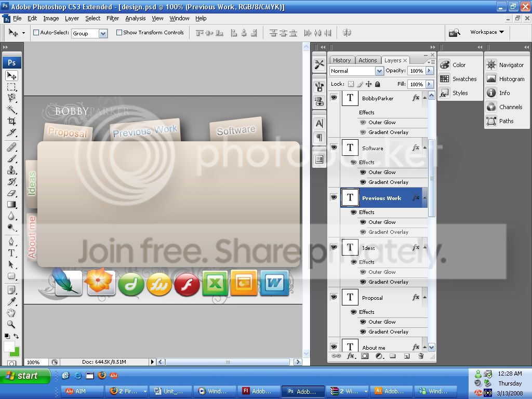Viewport: 532px width, 399px height.
Task: Select the Rectangular Marquee tool
Action: coord(11,87)
